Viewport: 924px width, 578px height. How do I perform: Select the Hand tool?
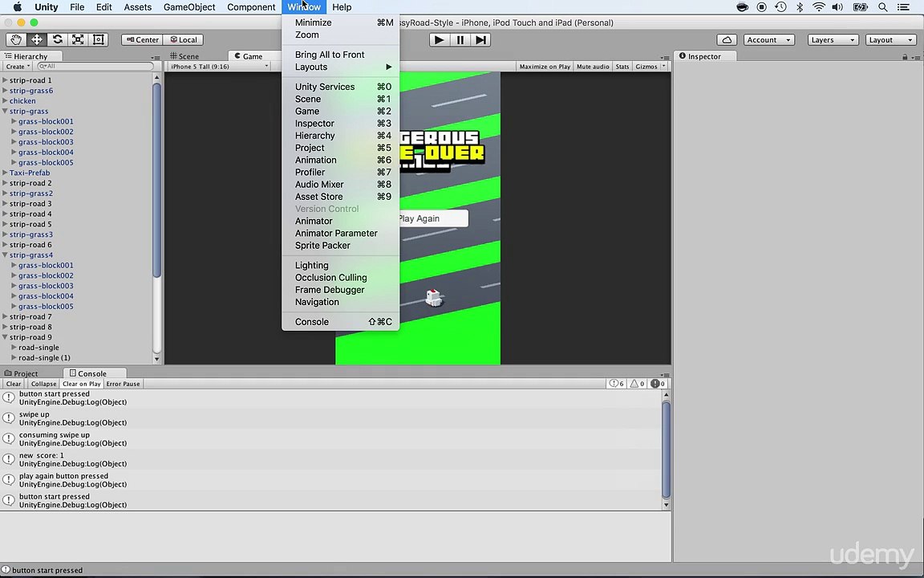(16, 39)
